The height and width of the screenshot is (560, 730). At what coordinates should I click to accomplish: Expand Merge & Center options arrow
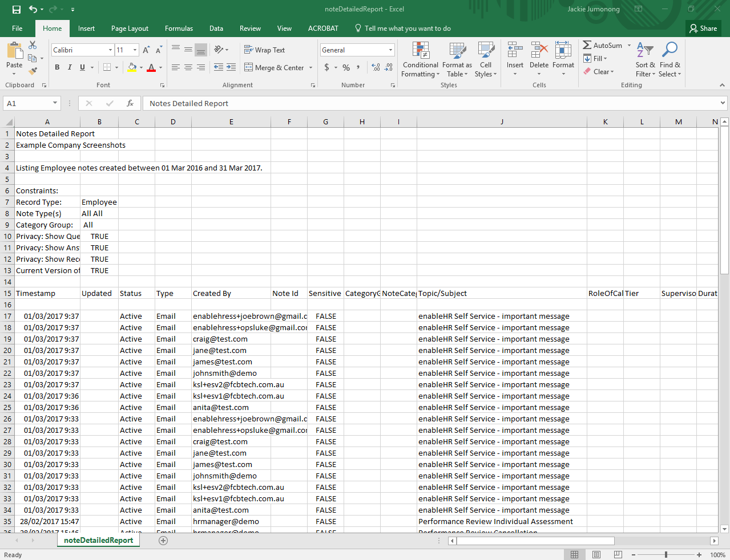tap(311, 68)
